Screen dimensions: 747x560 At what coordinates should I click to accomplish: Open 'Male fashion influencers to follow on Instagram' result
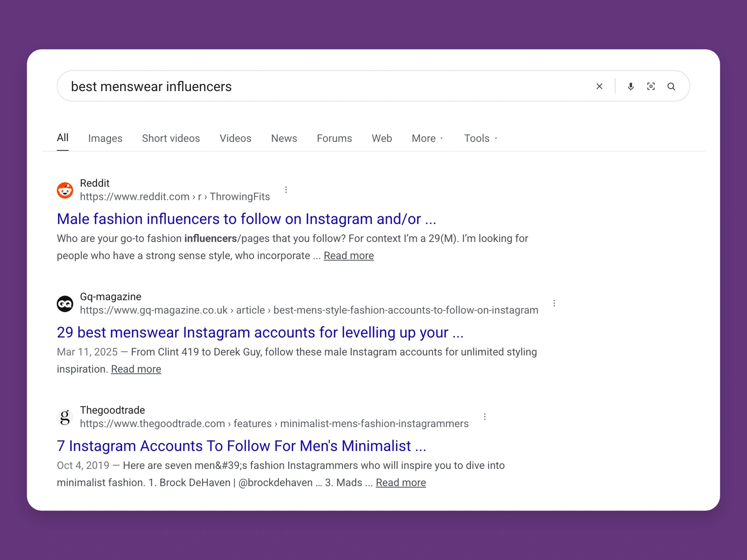247,219
